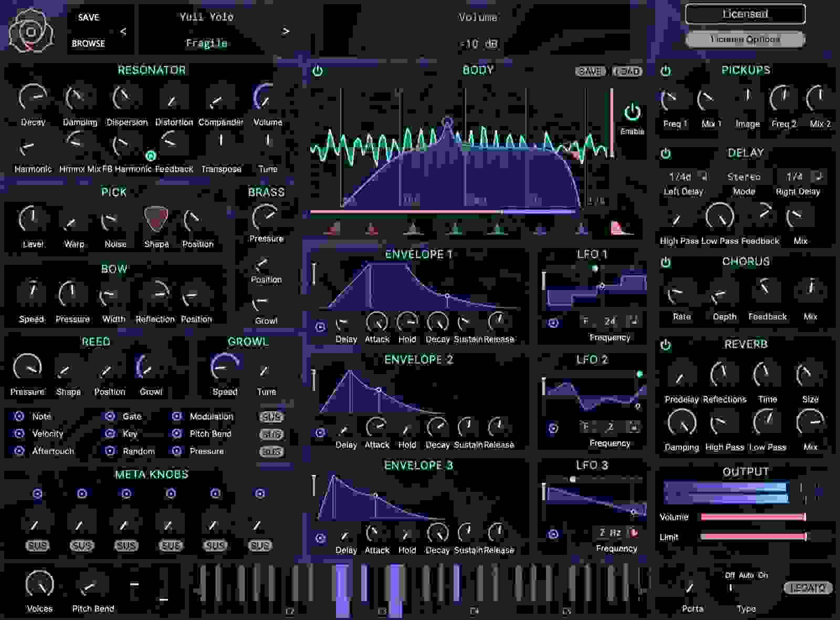This screenshot has width=840, height=620.
Task: Click the Enable power icon beside the Body display
Action: (633, 112)
